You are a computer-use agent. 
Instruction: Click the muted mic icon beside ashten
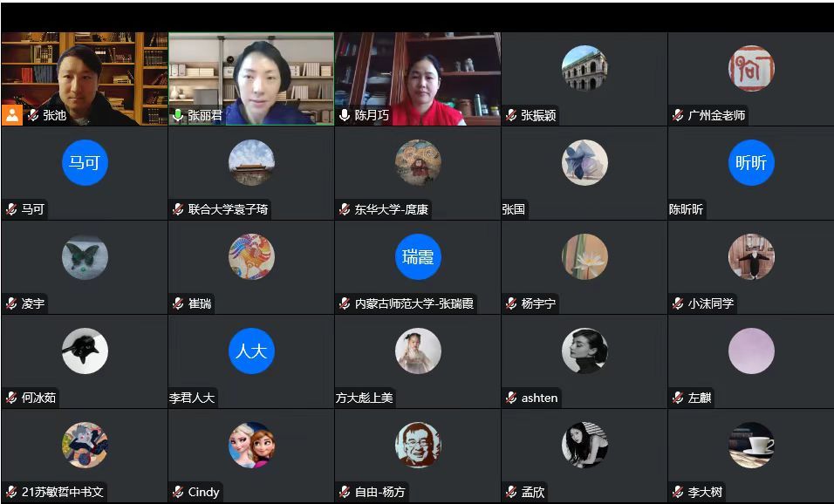511,398
